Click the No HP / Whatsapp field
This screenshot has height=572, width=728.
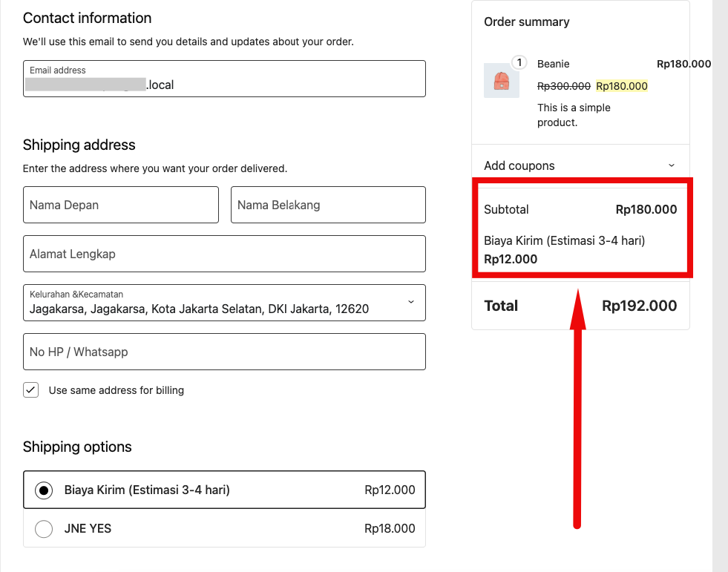pyautogui.click(x=223, y=352)
